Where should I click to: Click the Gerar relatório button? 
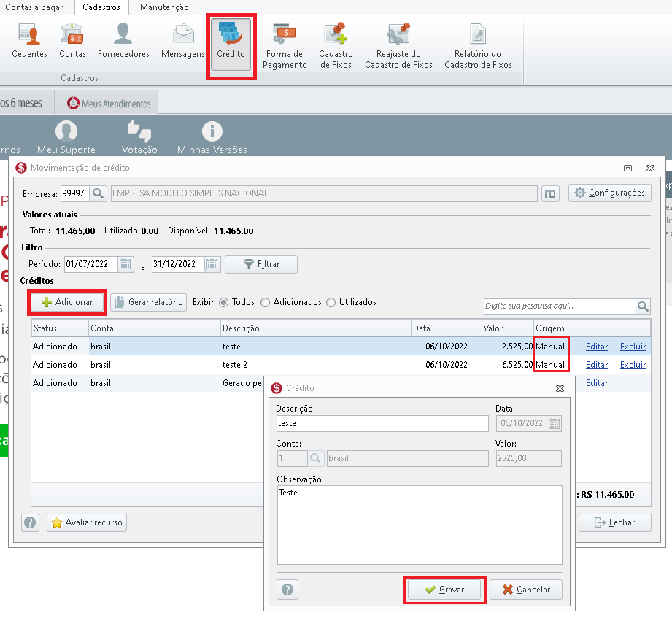point(149,302)
